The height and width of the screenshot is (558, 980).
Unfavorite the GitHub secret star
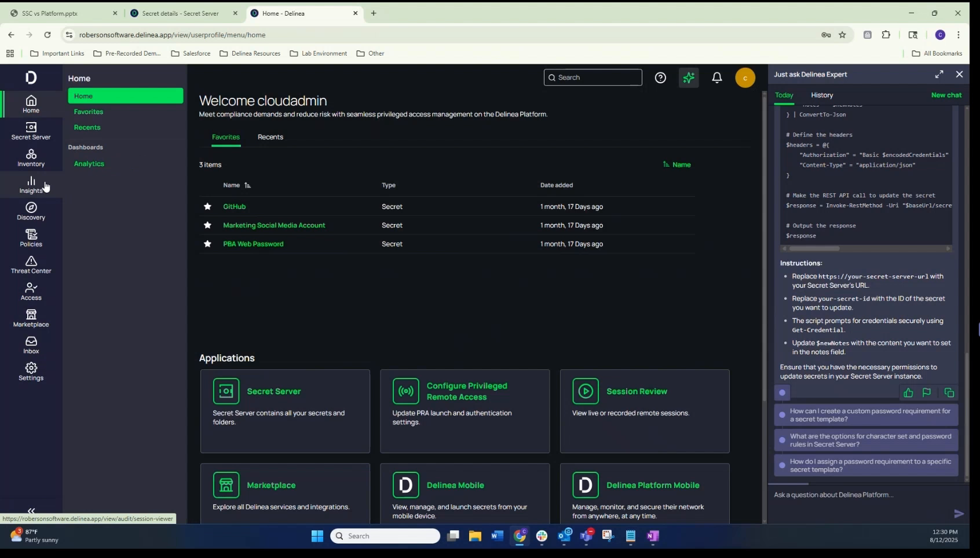[207, 207]
